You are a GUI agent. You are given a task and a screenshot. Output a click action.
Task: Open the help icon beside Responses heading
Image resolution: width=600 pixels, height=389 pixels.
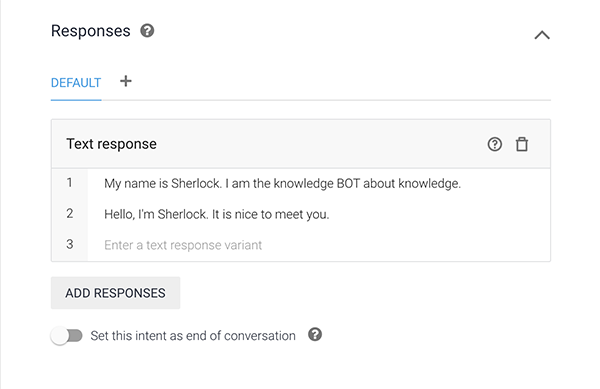click(x=147, y=31)
